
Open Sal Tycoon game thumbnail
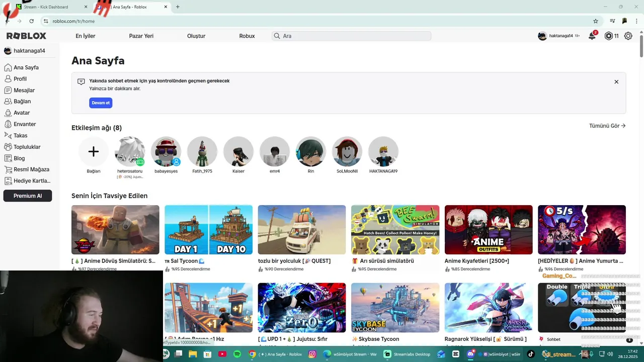point(209,230)
